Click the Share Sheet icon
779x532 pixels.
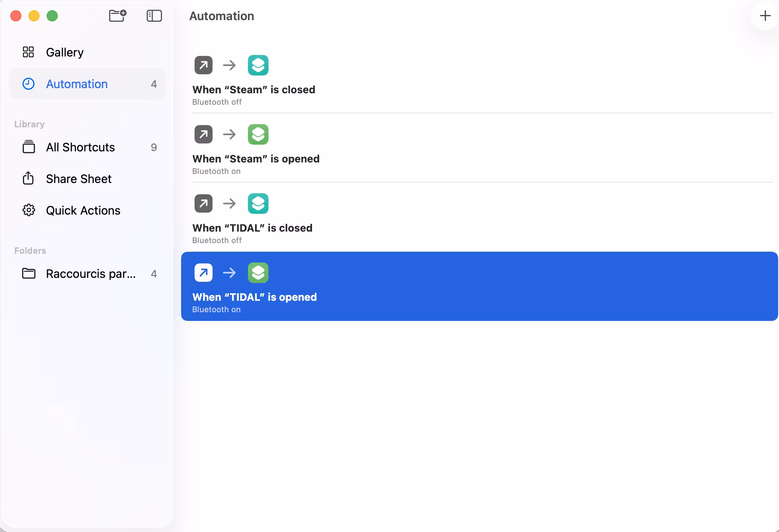[28, 179]
